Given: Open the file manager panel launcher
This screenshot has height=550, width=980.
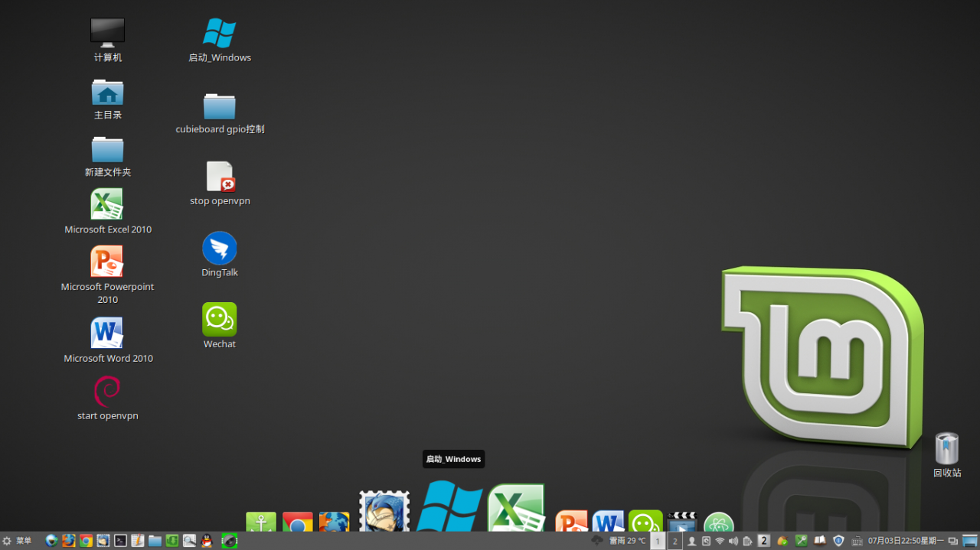Looking at the screenshot, I should (x=155, y=541).
